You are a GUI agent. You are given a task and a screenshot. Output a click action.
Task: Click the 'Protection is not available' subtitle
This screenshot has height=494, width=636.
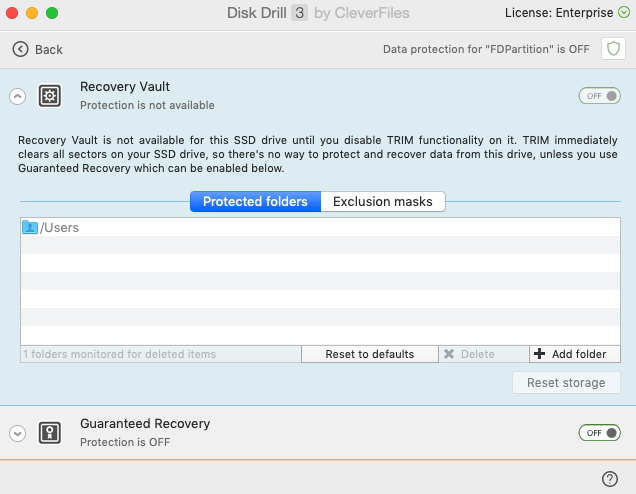147,105
